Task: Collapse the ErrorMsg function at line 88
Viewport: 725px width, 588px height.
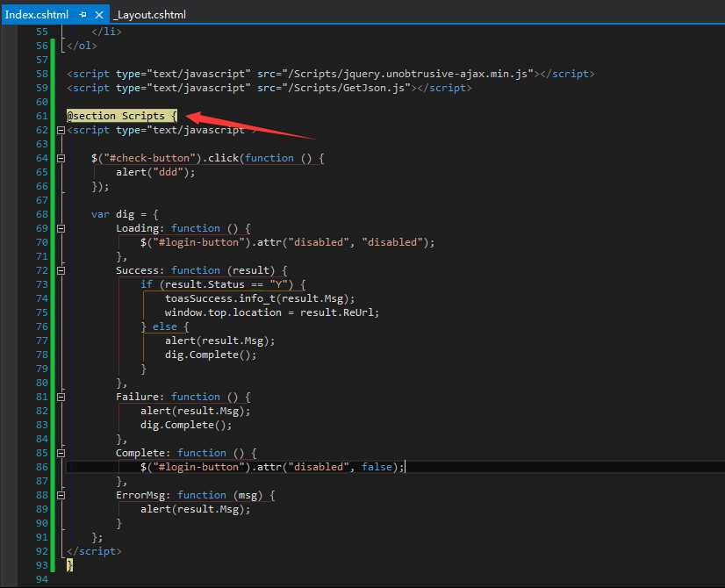Action: coord(61,495)
